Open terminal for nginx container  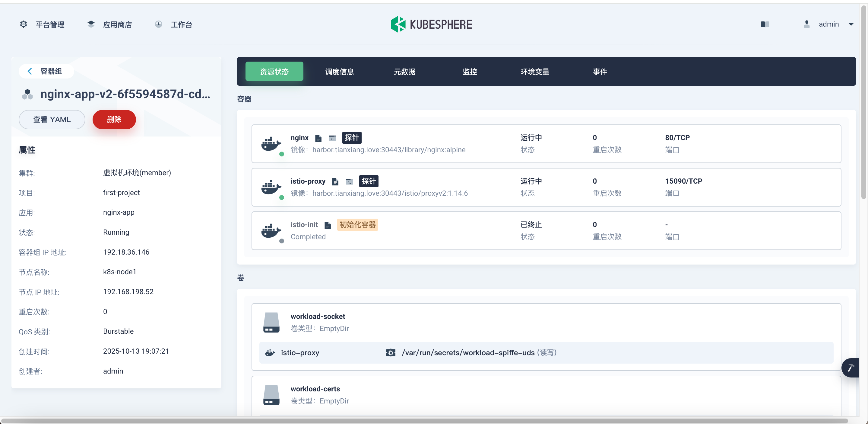coord(333,138)
